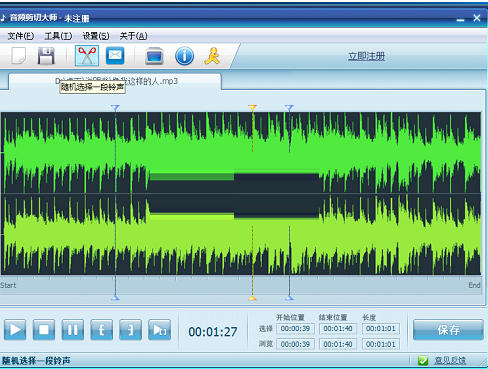This screenshot has width=488, height=369.
Task: Click the bottom orange playhead triangle
Action: [x=252, y=298]
